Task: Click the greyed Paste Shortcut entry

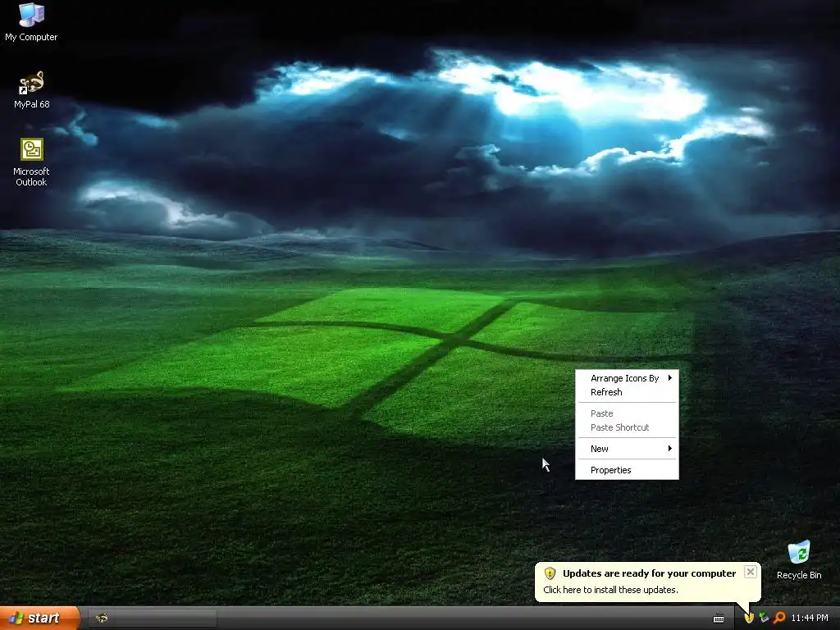Action: [x=627, y=427]
